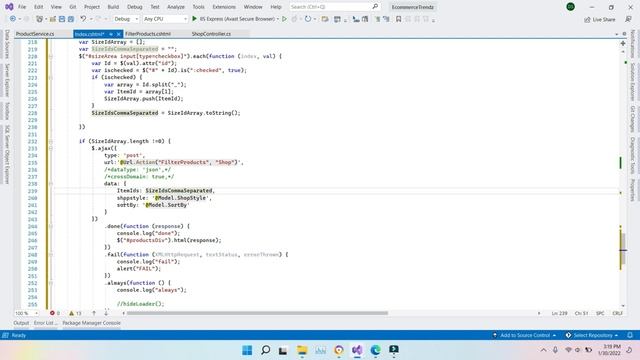Go to next issue down arrow
This screenshot has width=640, height=360.
[106, 313]
